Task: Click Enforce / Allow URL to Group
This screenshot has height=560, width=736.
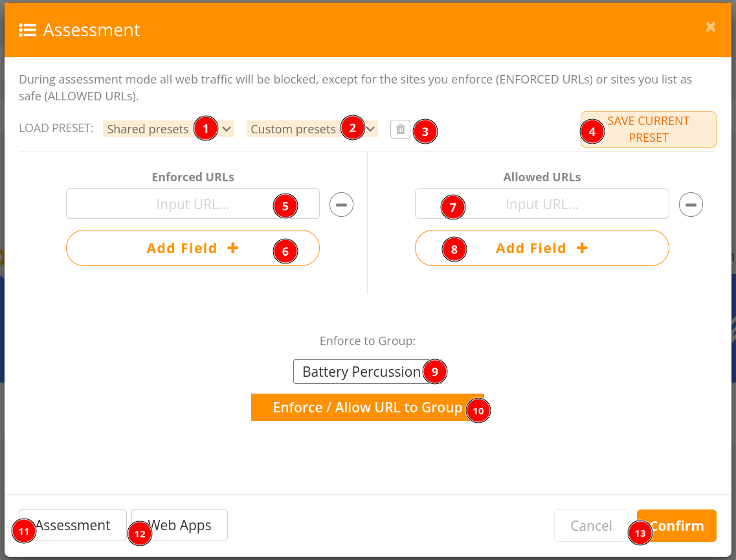Action: point(368,407)
